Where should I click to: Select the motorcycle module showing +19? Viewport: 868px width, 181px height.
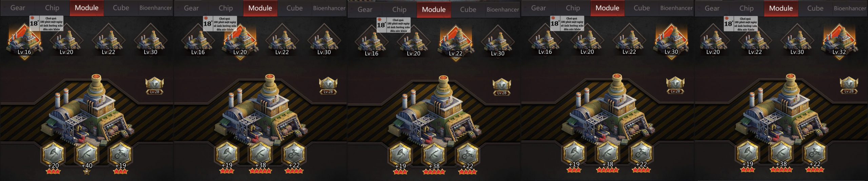120,154
